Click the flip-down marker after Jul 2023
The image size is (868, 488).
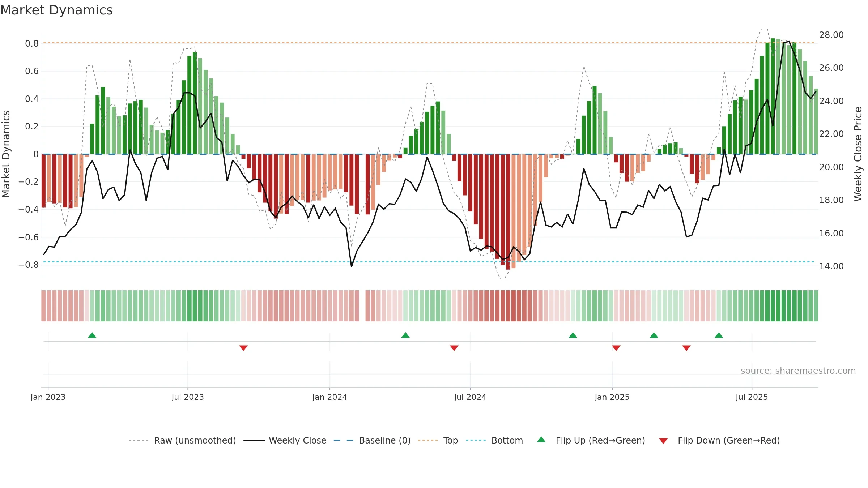point(243,348)
